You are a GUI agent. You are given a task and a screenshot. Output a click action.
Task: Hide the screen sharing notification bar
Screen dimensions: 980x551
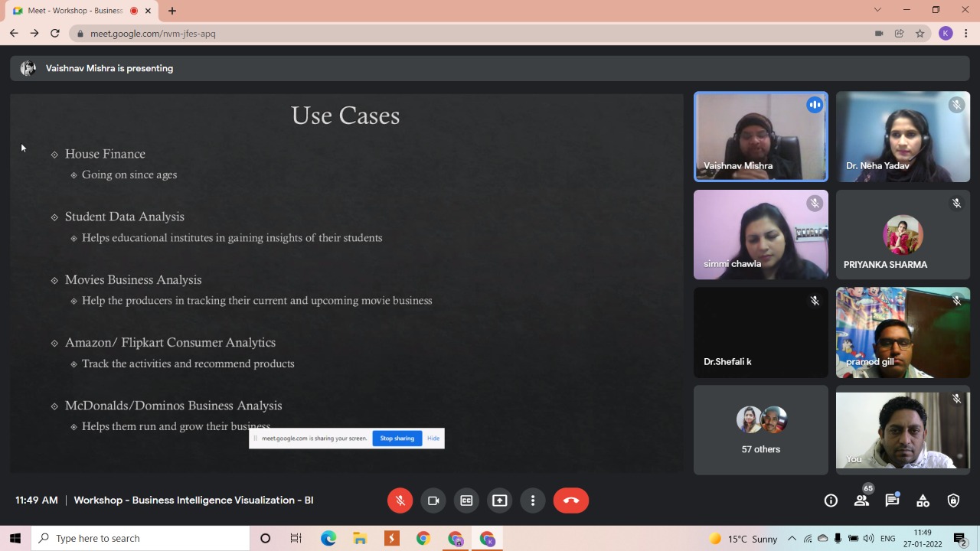(x=433, y=439)
